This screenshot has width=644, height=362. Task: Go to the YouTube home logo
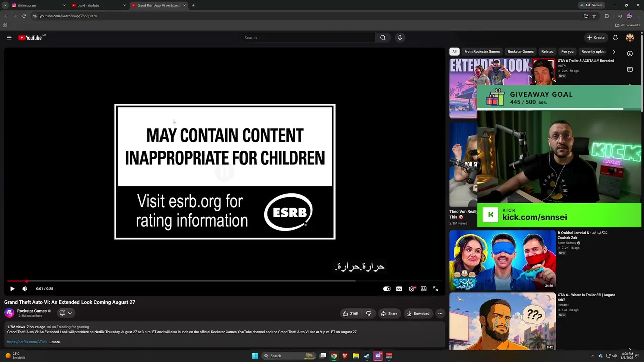30,38
